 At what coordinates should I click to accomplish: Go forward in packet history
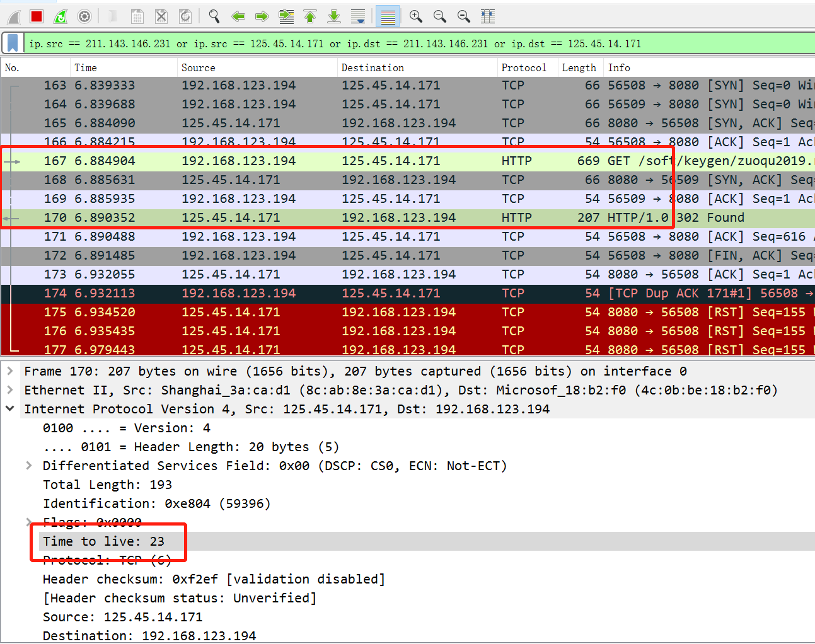(262, 16)
